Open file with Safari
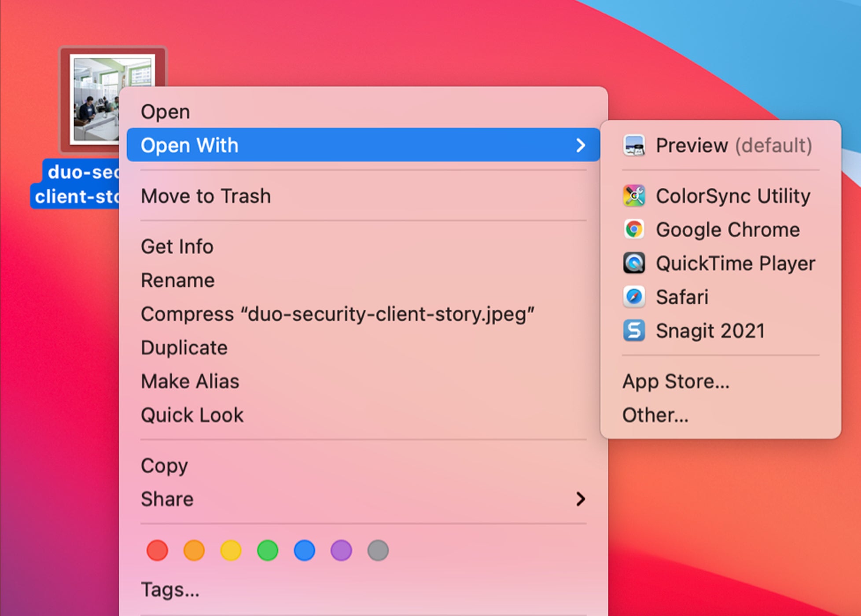This screenshot has height=616, width=861. (721, 297)
